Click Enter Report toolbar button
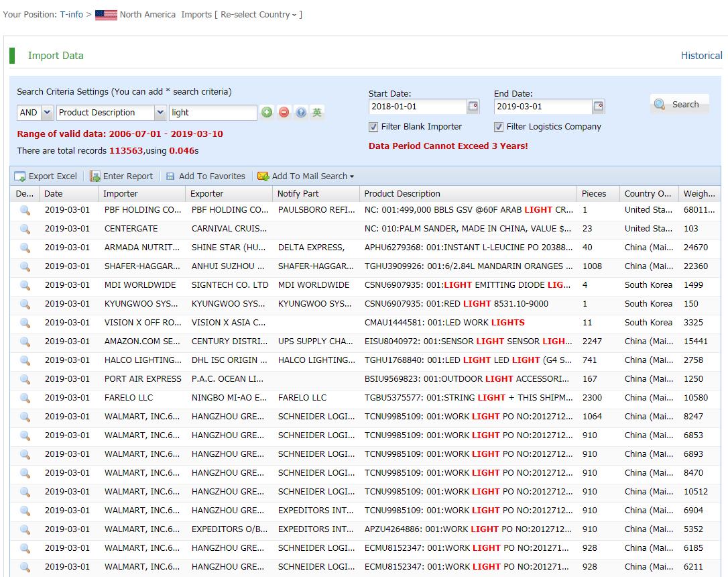The width and height of the screenshot is (728, 577). [x=121, y=176]
